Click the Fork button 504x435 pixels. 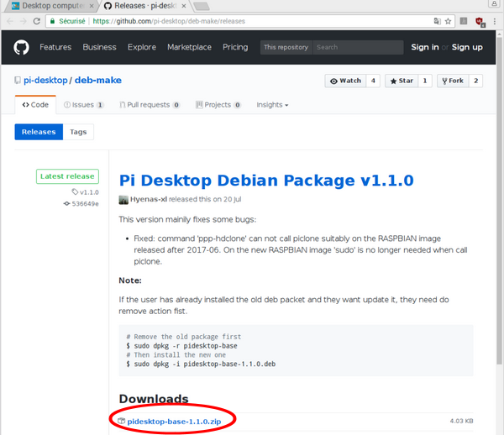tap(453, 81)
